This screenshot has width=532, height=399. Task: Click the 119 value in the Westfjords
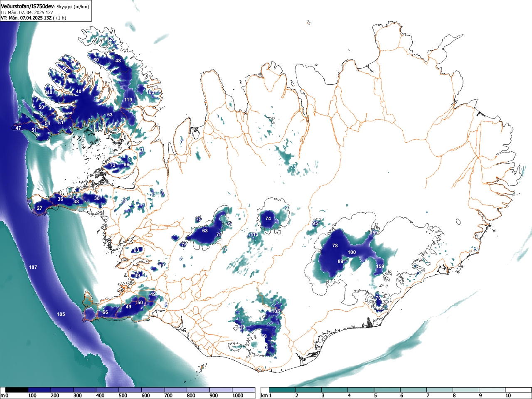[x=128, y=100]
